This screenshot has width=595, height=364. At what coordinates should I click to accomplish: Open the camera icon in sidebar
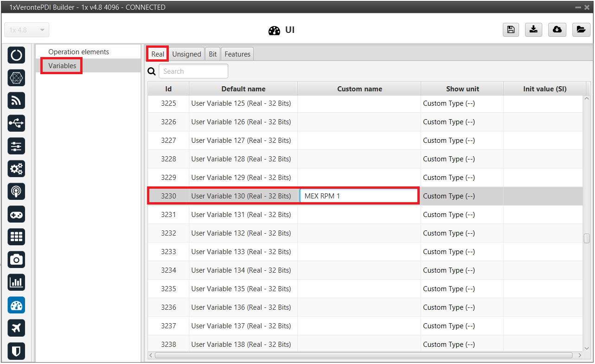[x=17, y=260]
